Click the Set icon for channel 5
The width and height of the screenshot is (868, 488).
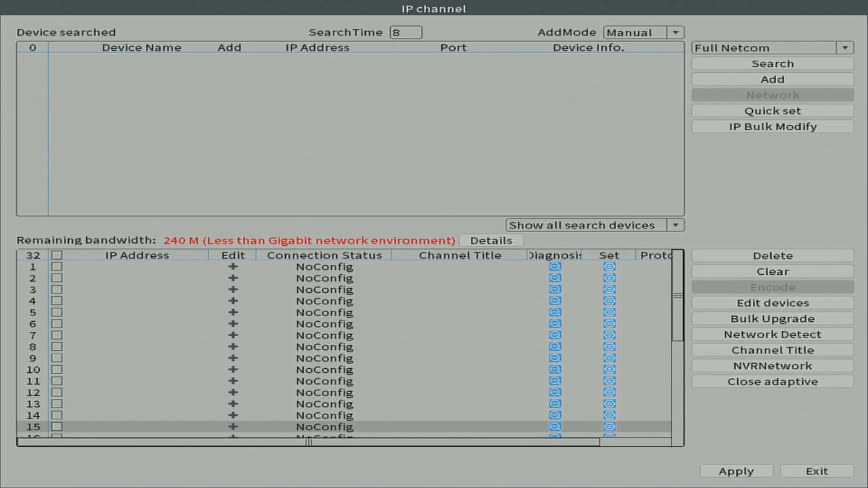(x=609, y=312)
